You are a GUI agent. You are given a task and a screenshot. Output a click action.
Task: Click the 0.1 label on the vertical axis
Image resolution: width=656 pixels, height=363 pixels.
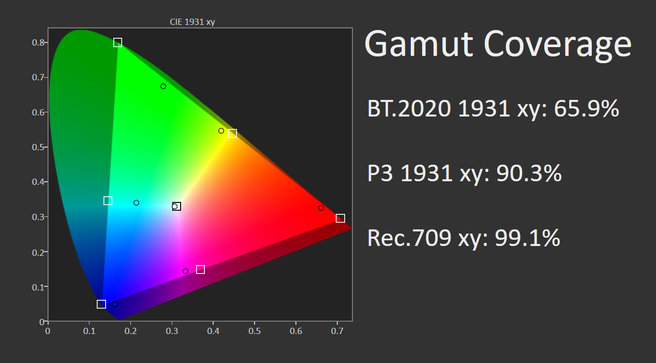click(x=38, y=287)
